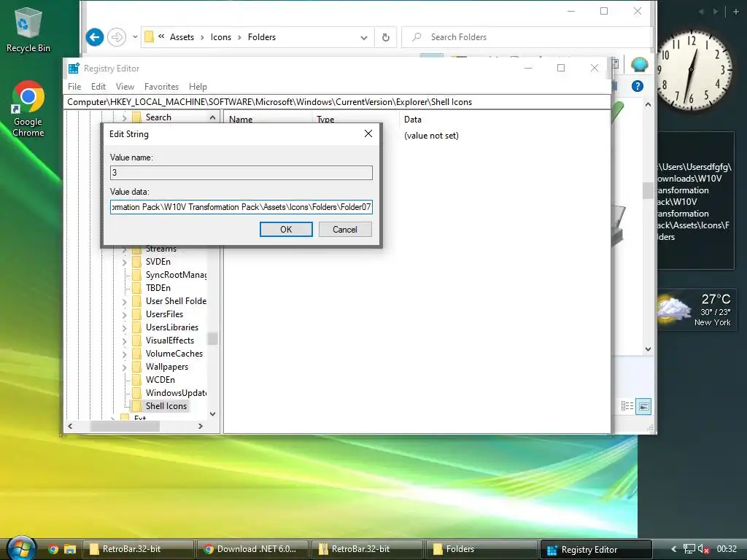Switch to Folders taskbar button

[x=481, y=549]
